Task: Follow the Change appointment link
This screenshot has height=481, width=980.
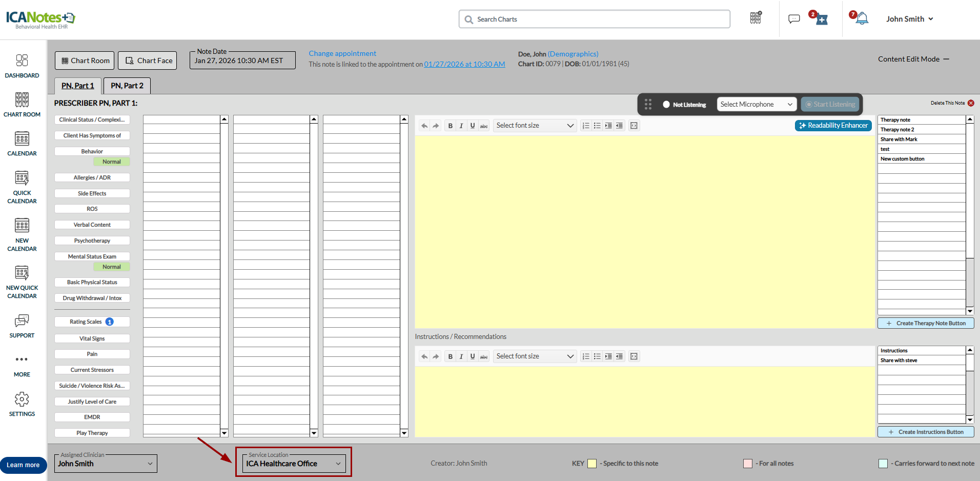Action: (342, 53)
